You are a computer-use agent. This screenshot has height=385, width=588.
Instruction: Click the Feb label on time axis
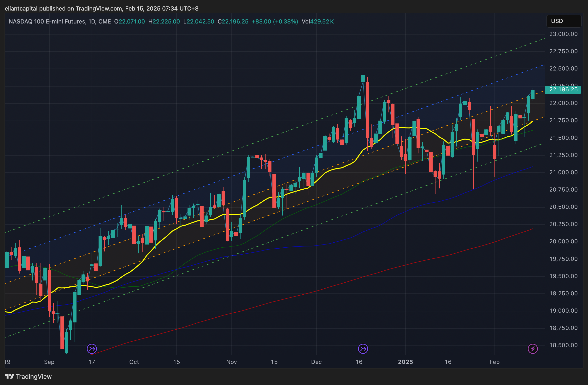494,362
